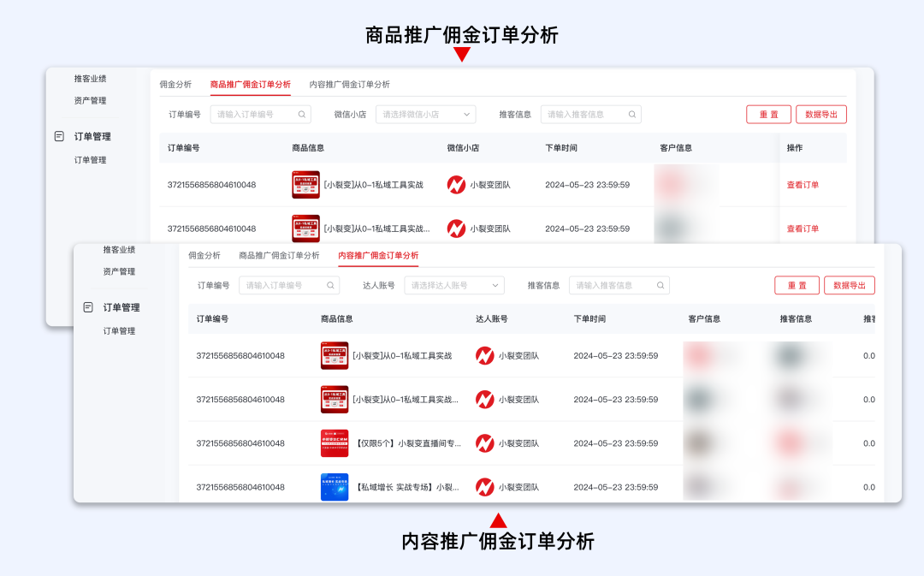Click the 私域增长 实战专场 product thumbnail
Screen dimensions: 924x576
click(x=335, y=486)
